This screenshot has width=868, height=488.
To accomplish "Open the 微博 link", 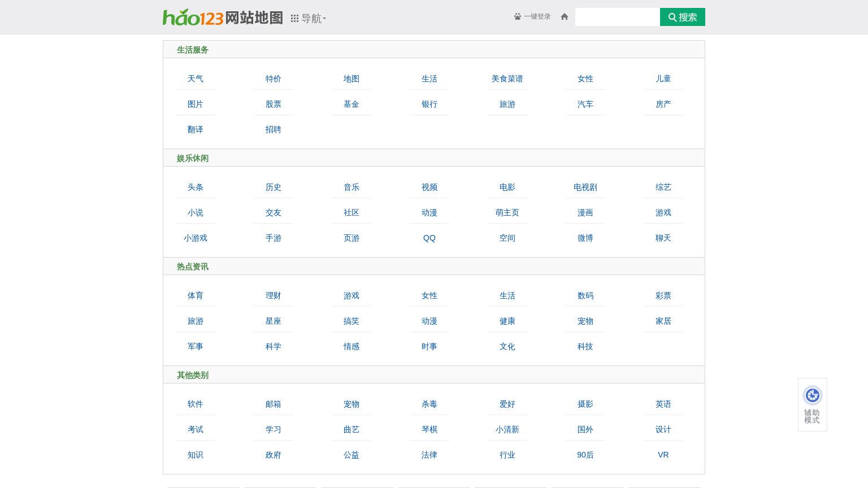I will 585,238.
